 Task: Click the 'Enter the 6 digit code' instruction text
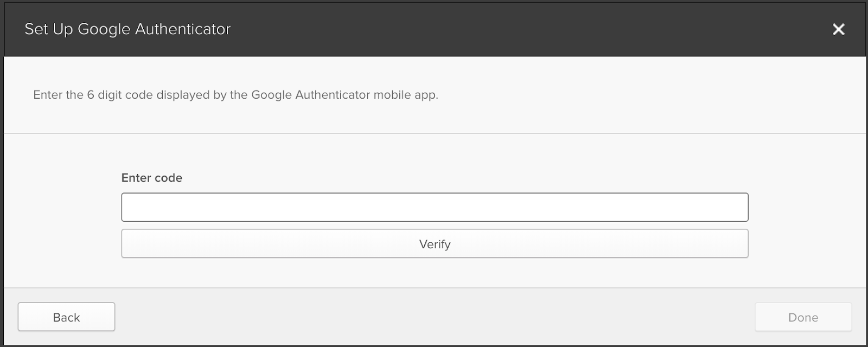coord(235,95)
